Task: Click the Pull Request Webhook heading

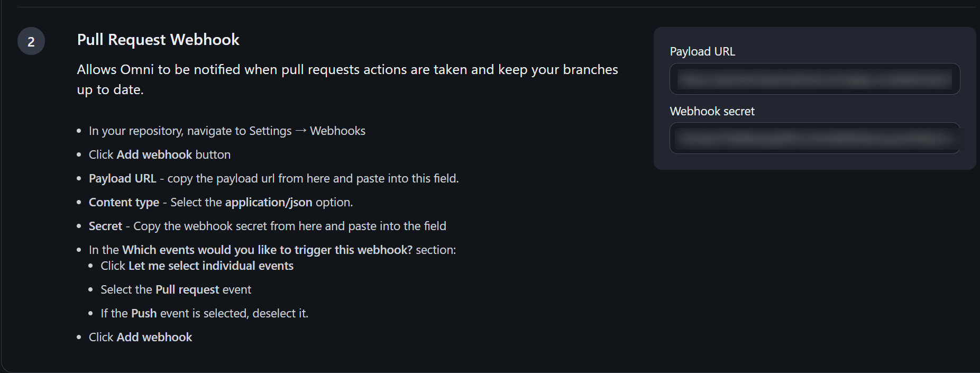Action: [158, 40]
